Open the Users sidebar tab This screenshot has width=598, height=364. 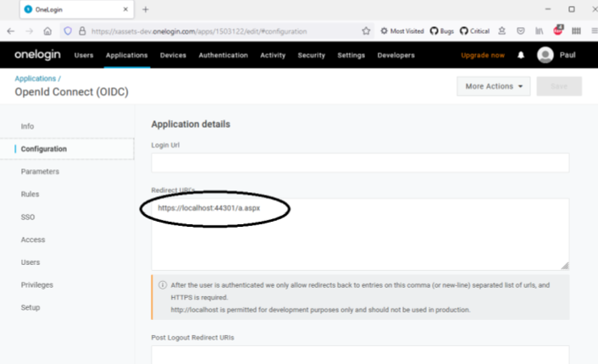coord(30,262)
